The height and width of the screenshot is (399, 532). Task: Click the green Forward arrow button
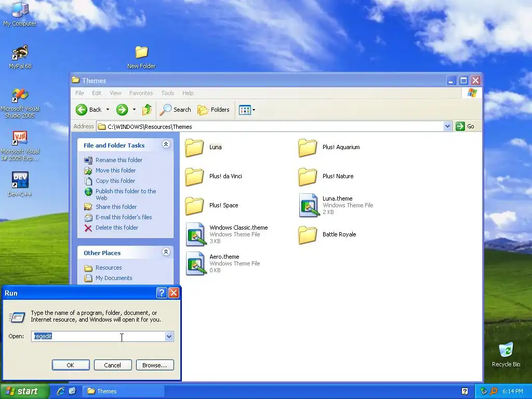(122, 110)
